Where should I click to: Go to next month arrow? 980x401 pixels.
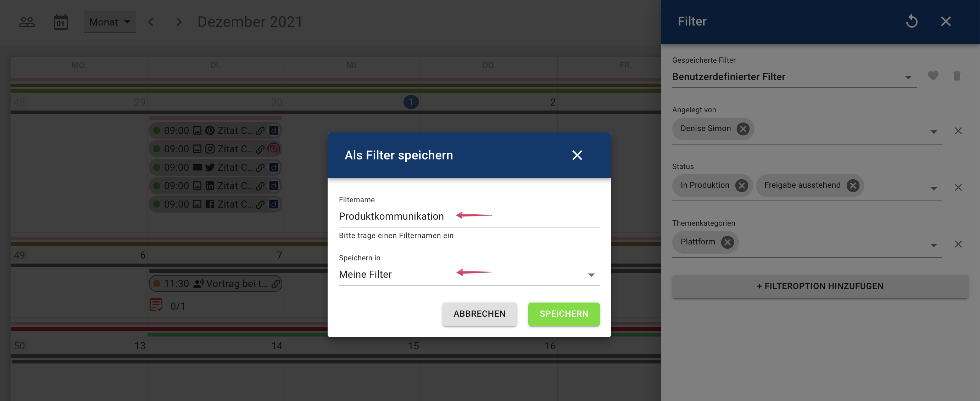179,22
